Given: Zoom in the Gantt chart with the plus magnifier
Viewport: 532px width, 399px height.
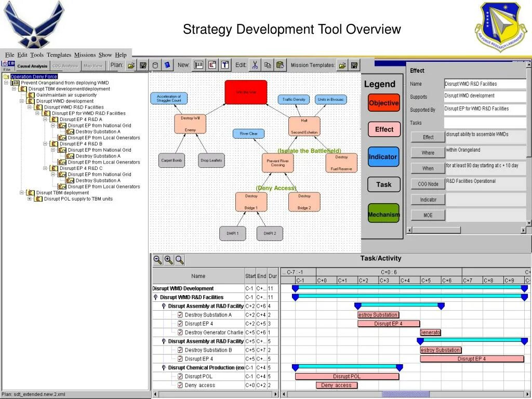Looking at the screenshot, I should point(169,260).
